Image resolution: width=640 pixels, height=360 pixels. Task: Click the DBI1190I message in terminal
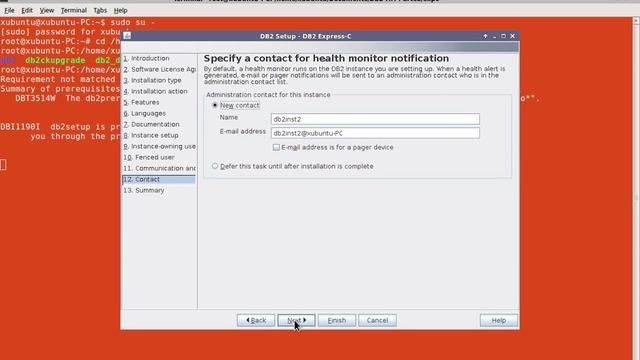click(60, 127)
